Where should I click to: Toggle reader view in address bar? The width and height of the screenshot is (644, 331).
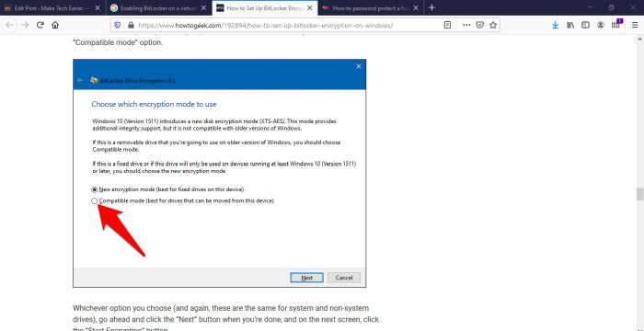(447, 25)
